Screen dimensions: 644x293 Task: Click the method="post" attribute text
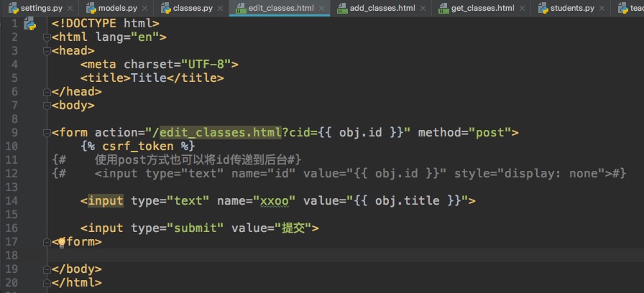tap(464, 133)
